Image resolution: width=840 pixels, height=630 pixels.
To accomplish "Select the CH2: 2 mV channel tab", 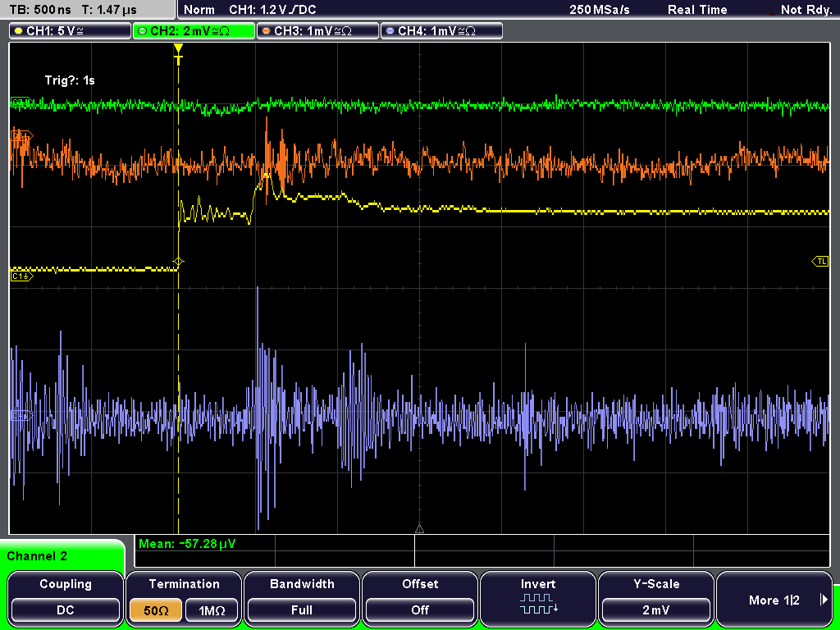I will [194, 31].
